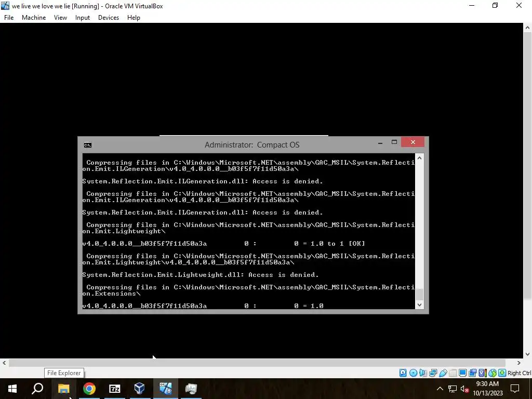
Task: Open the Devices menu
Action: coord(109,18)
